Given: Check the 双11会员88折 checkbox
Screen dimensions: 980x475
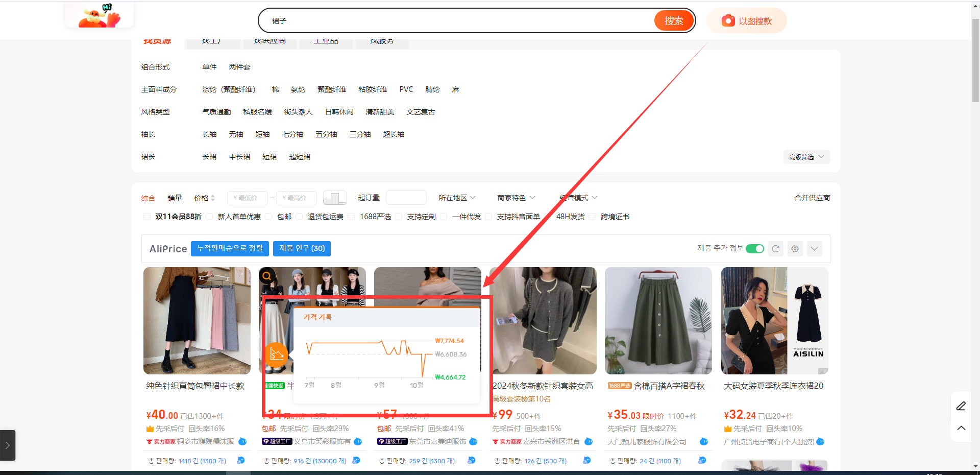Looking at the screenshot, I should click(x=147, y=217).
